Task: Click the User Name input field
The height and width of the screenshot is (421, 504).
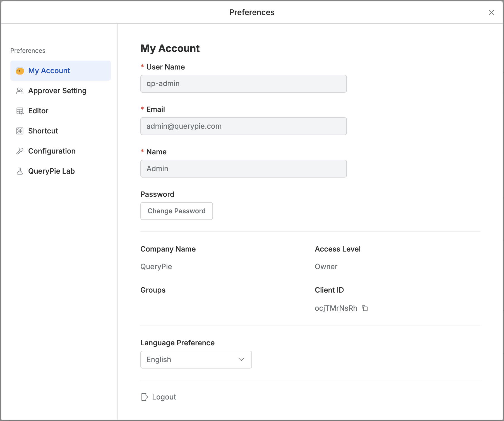Action: 243,84
